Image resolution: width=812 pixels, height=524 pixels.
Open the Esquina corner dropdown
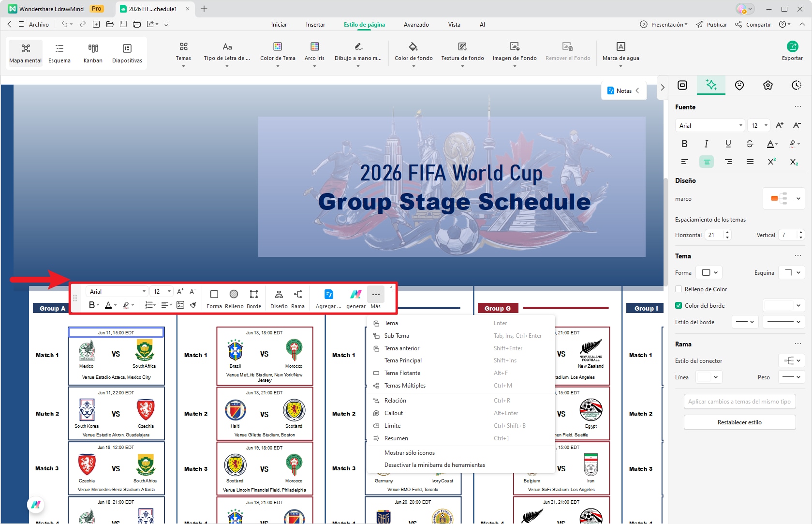click(791, 273)
